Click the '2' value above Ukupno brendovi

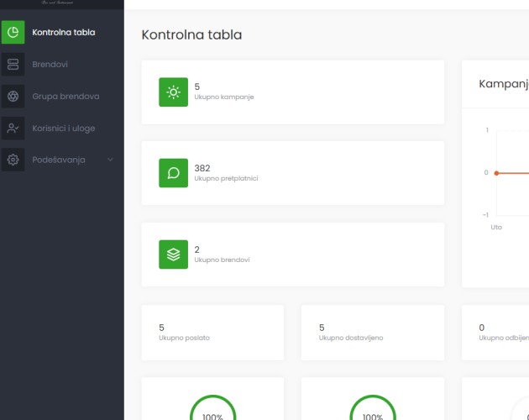click(x=196, y=249)
